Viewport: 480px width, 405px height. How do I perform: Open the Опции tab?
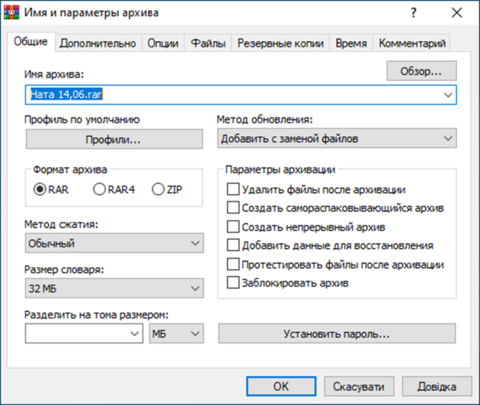[x=163, y=43]
